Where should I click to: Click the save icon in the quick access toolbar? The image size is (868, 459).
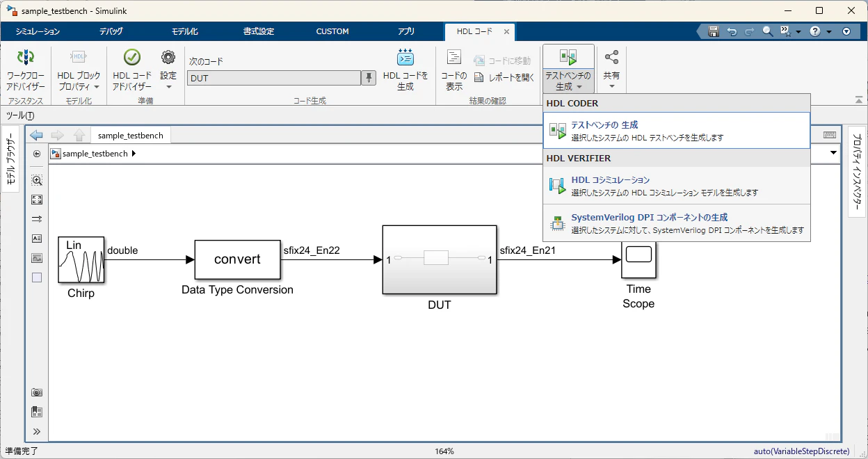point(713,31)
